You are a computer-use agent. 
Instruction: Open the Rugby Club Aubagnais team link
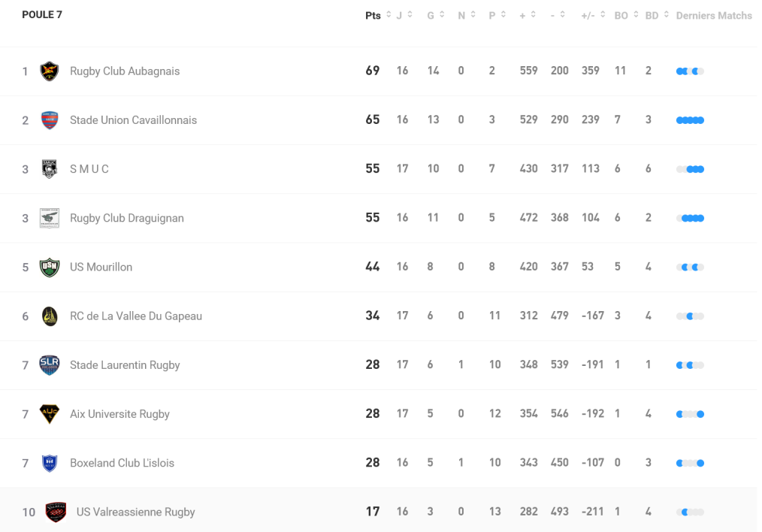tap(125, 71)
